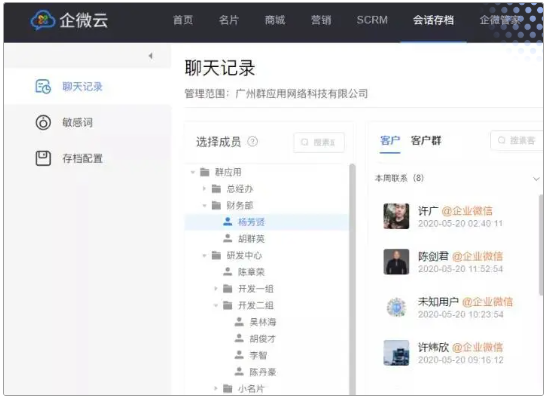
Task: Open the 企微管家 nav item
Action: click(x=500, y=20)
